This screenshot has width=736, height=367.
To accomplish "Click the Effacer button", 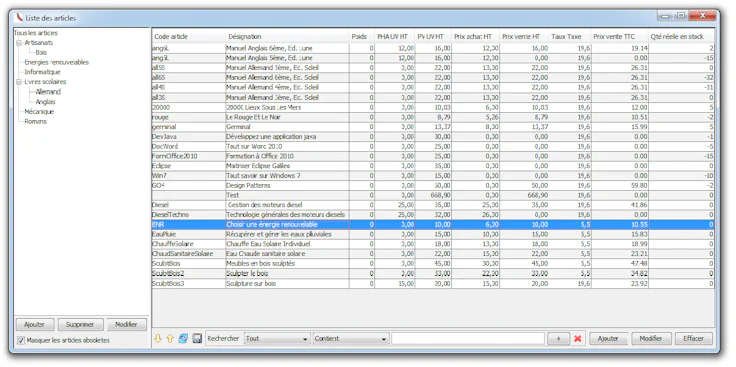I will 694,338.
